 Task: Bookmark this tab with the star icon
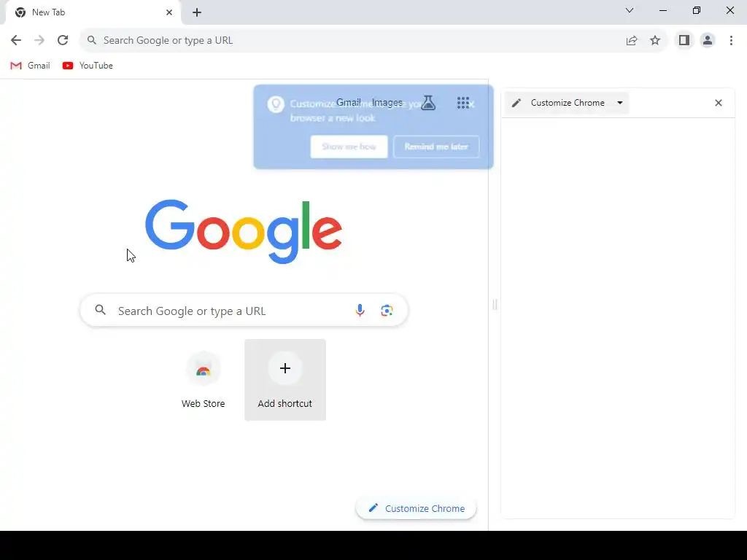point(655,41)
